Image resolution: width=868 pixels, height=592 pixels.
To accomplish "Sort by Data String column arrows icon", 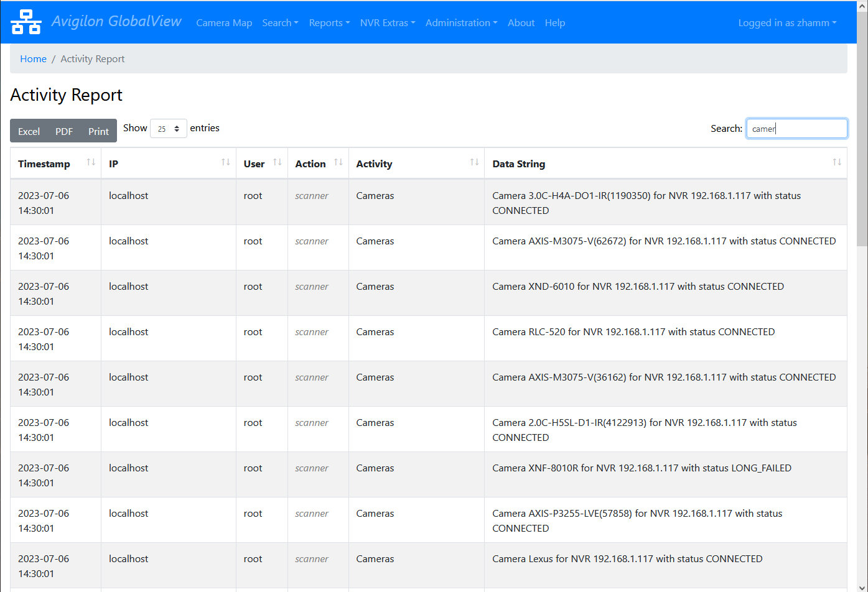I will pyautogui.click(x=837, y=162).
